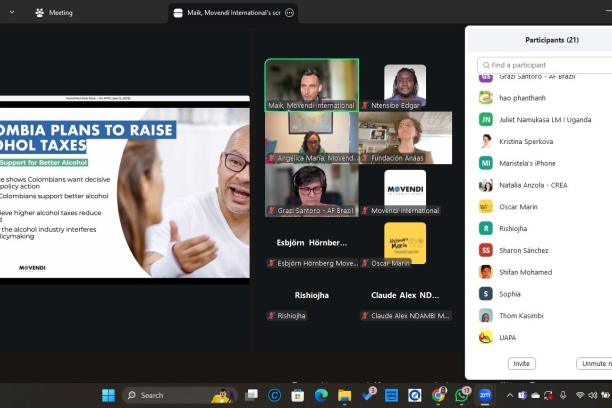Click the JN avatar for Juliet Namukasa

point(485,119)
